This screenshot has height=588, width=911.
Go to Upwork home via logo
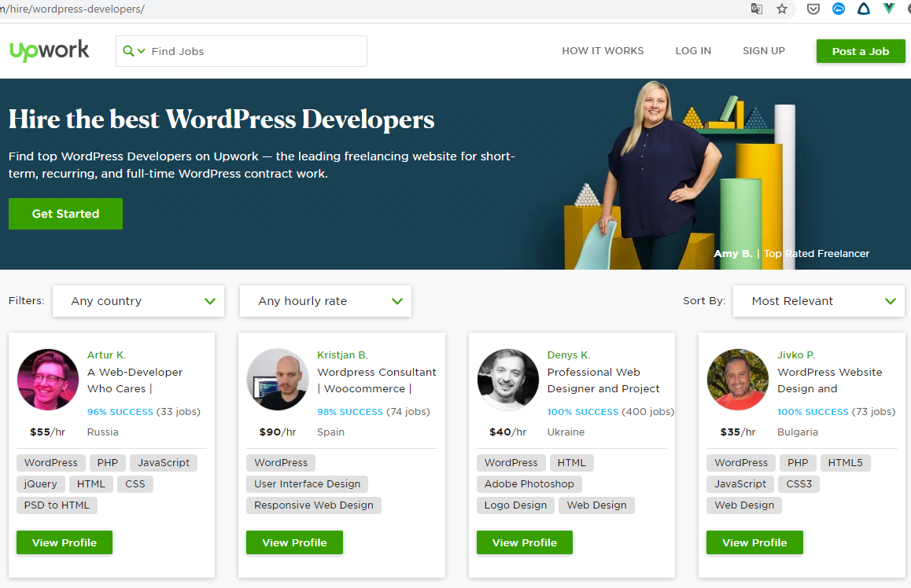click(50, 50)
